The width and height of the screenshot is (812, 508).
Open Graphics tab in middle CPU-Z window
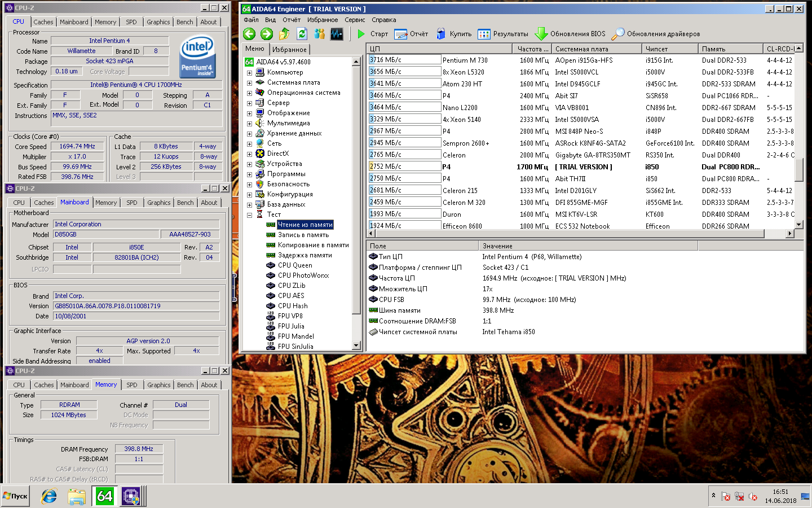pos(159,203)
